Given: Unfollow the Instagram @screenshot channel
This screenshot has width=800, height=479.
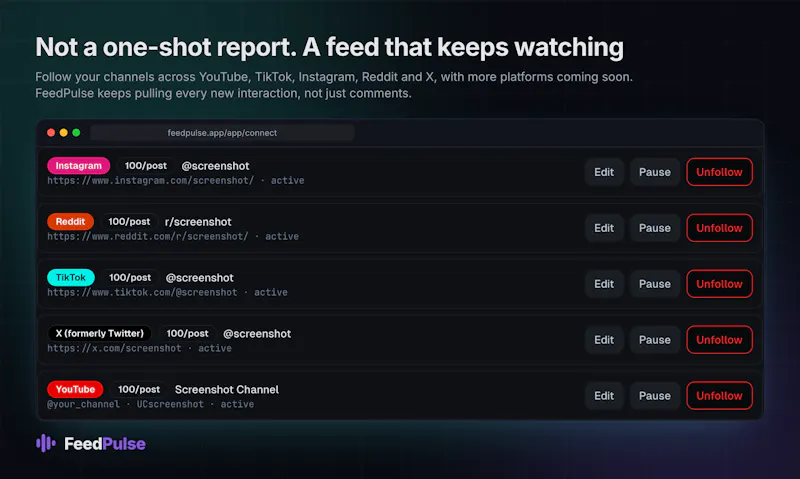Looking at the screenshot, I should click(x=719, y=172).
